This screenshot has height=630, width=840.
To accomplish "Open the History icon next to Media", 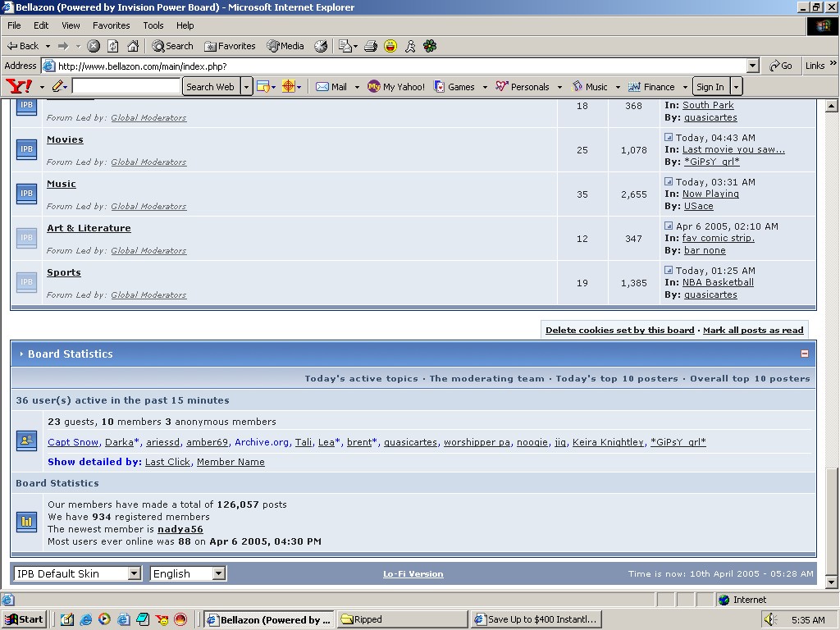I will tap(321, 46).
